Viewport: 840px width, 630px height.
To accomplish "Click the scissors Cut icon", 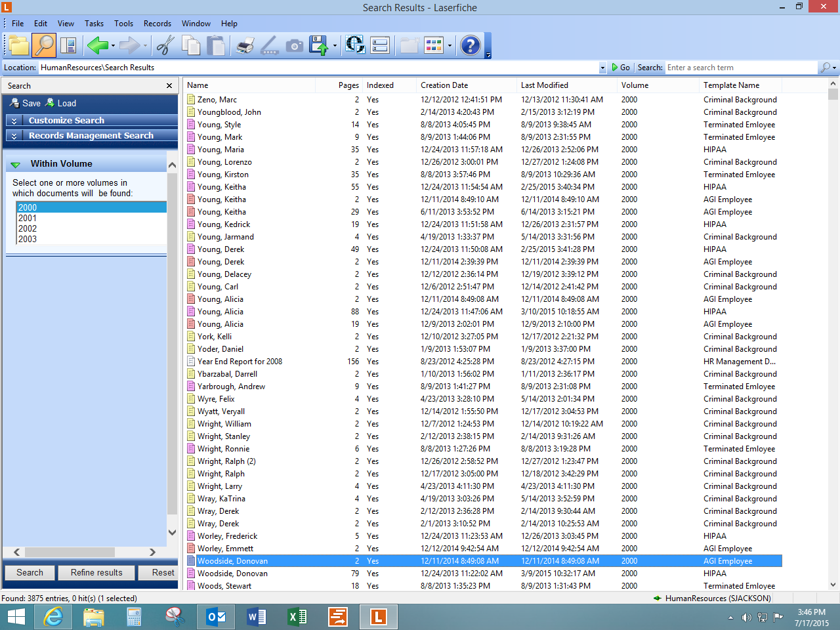I will click(165, 45).
